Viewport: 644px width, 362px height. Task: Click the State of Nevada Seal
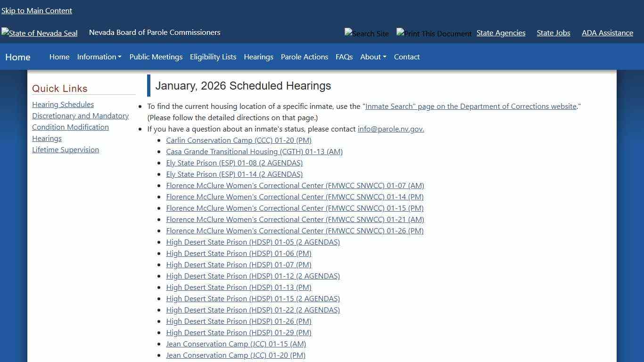click(x=39, y=33)
